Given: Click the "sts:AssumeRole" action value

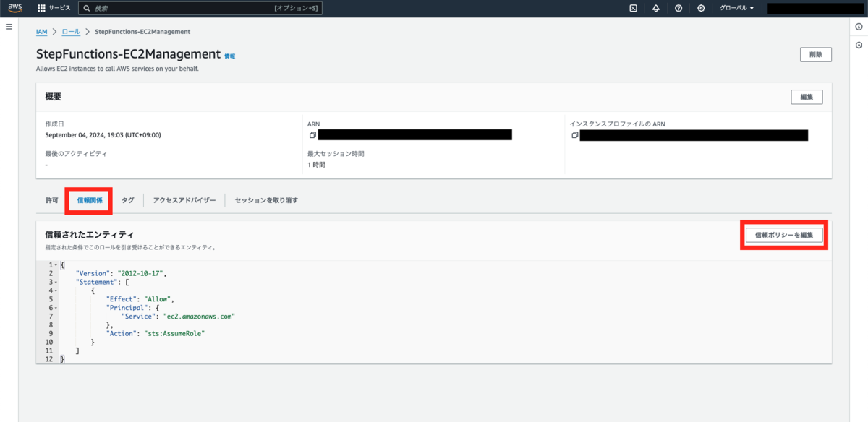Looking at the screenshot, I should 175,333.
